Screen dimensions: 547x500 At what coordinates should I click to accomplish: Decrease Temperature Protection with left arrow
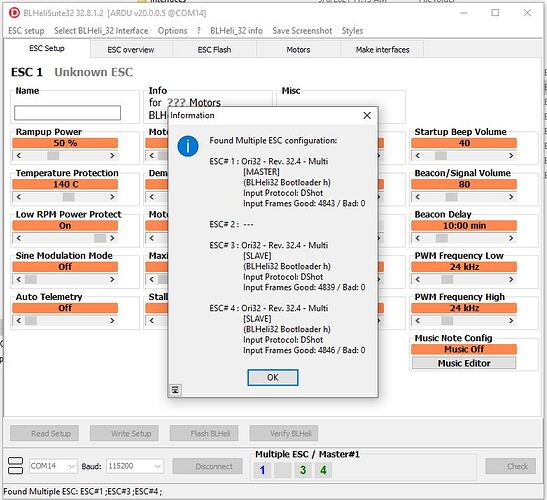(19, 197)
